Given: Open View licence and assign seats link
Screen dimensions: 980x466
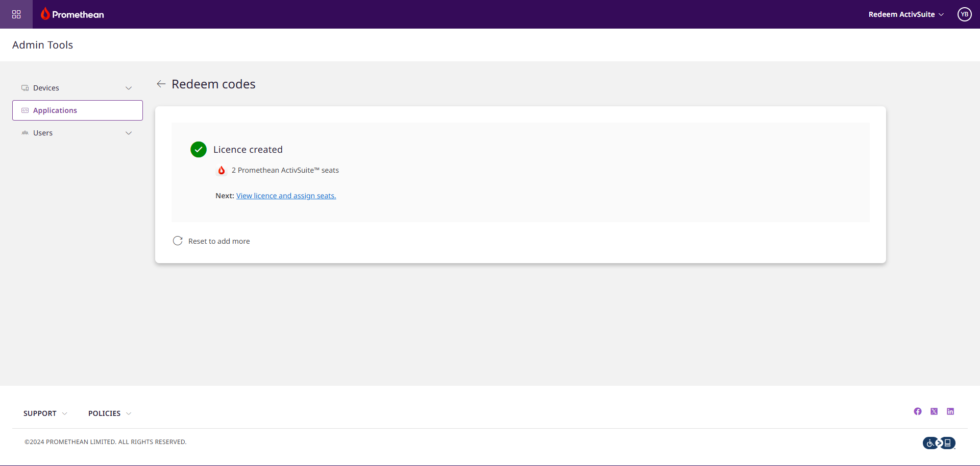Looking at the screenshot, I should point(286,196).
